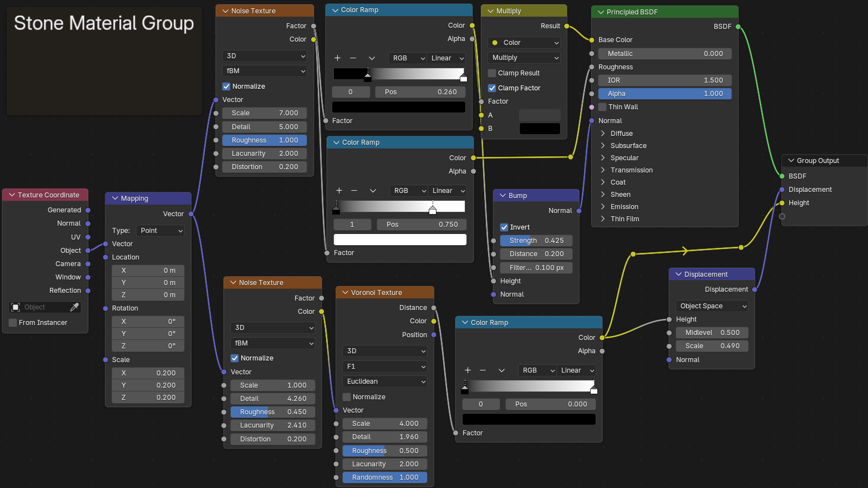The width and height of the screenshot is (868, 488).
Task: Click the Displacement output socket on Displacement node
Action: (x=755, y=289)
